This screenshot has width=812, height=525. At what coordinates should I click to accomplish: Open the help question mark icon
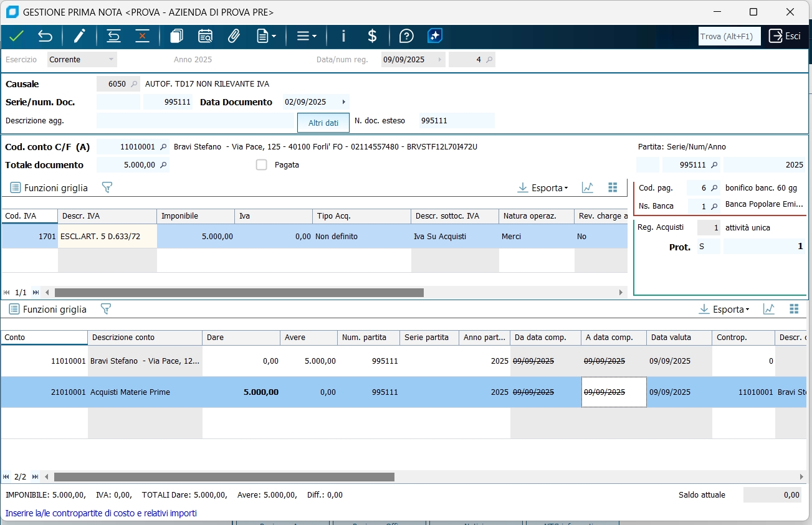406,36
